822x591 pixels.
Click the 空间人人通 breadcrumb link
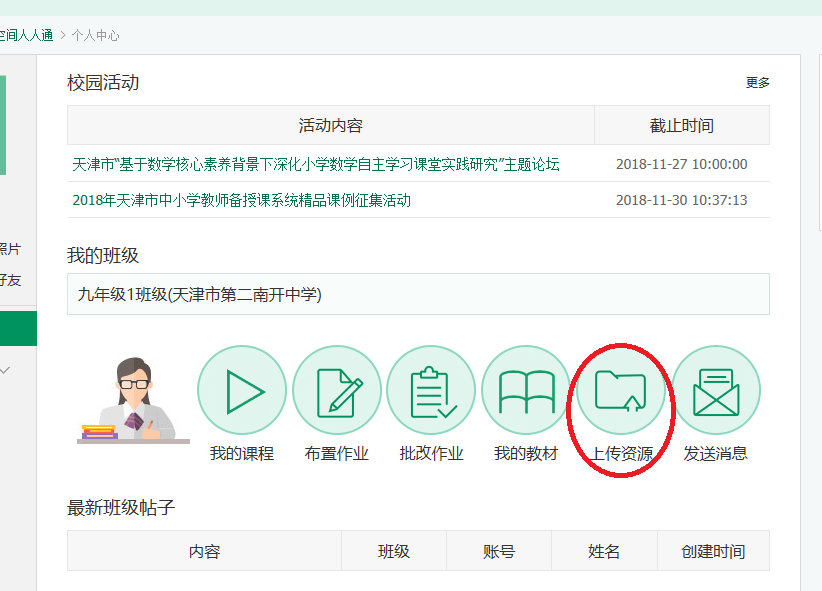(26, 35)
